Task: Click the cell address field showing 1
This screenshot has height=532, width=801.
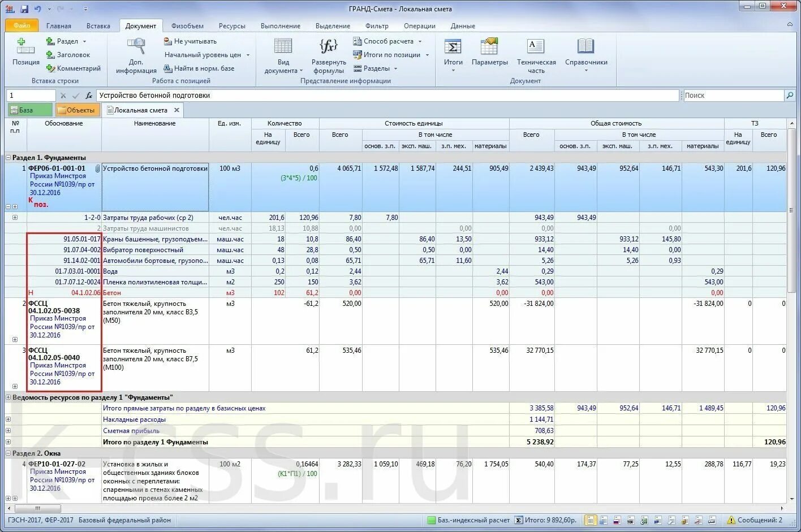Action: point(31,96)
